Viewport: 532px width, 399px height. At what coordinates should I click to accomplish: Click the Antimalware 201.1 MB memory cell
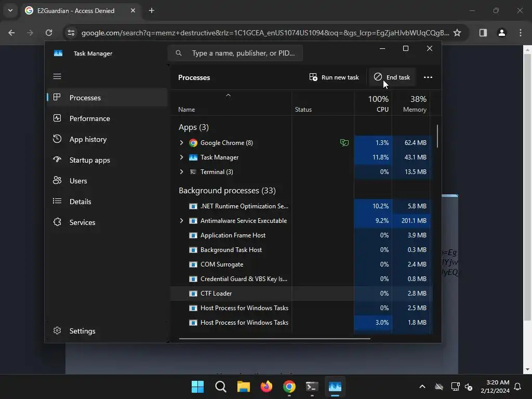pyautogui.click(x=411, y=220)
